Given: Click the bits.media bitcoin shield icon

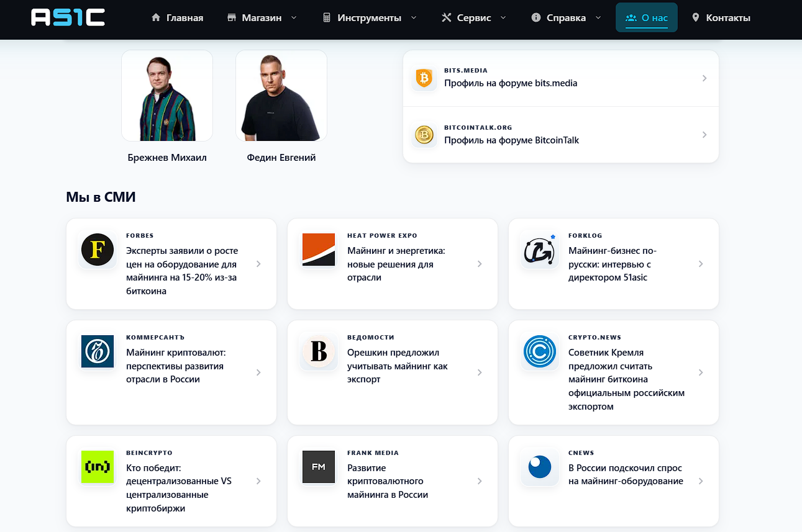Looking at the screenshot, I should click(x=424, y=78).
